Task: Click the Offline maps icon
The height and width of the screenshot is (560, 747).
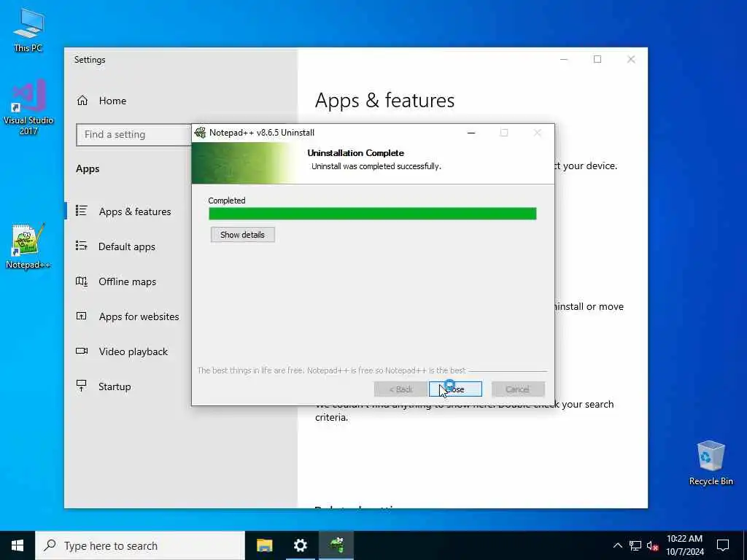Action: pos(82,281)
